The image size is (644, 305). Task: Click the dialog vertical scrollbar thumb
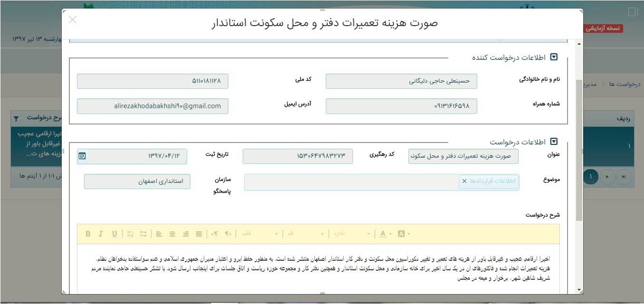click(x=579, y=150)
